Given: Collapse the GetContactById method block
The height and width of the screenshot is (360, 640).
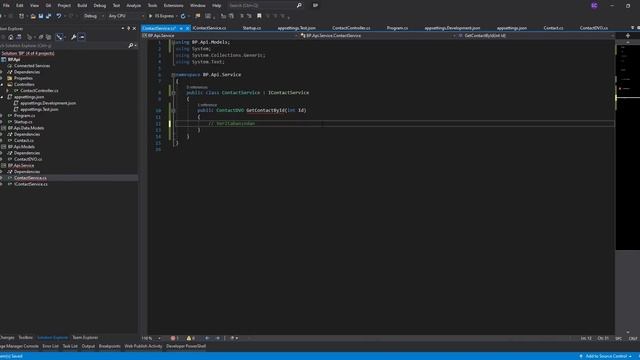Looking at the screenshot, I should (173, 111).
